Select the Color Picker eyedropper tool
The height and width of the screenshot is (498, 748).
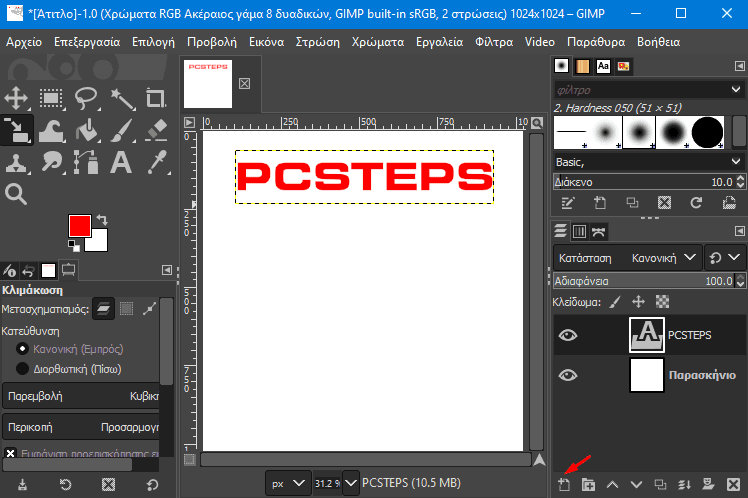coord(156,162)
